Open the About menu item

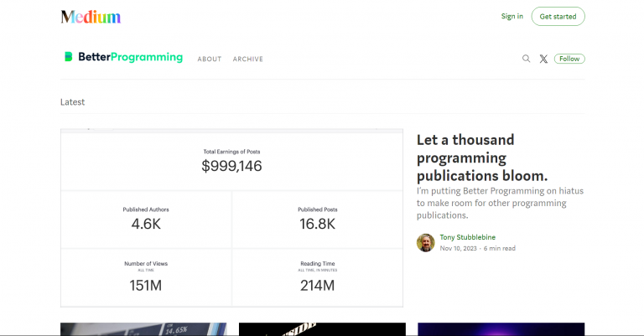tap(210, 59)
